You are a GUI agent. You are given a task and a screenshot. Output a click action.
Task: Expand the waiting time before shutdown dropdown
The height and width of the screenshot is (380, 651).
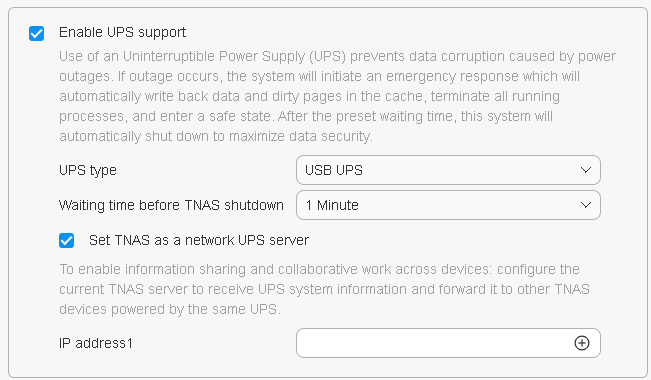click(x=448, y=205)
